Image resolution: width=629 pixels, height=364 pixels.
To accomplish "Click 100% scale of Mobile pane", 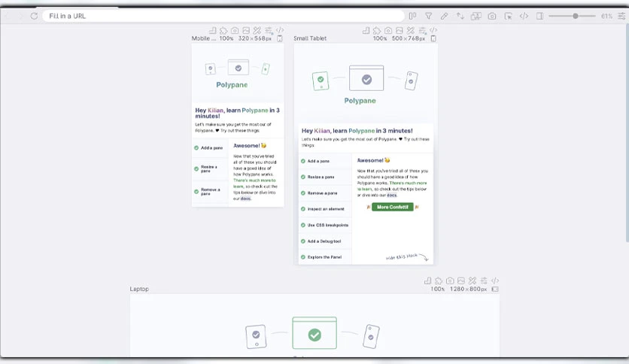I will point(226,38).
